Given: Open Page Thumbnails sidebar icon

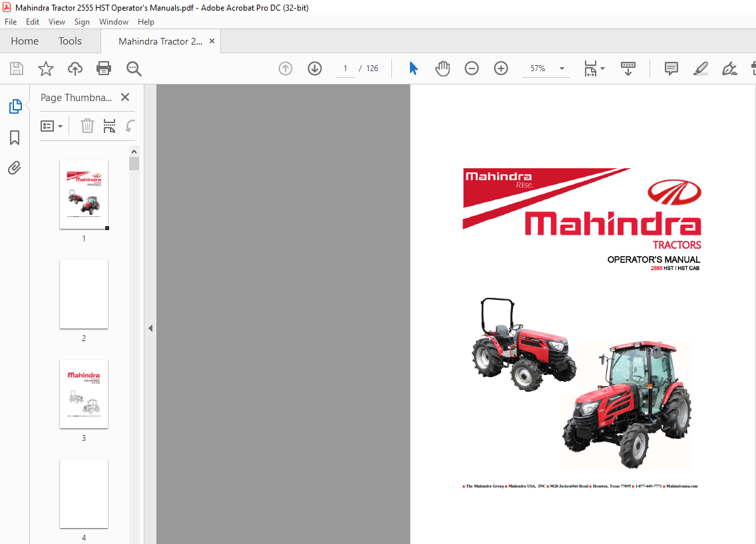Looking at the screenshot, I should coord(15,106).
